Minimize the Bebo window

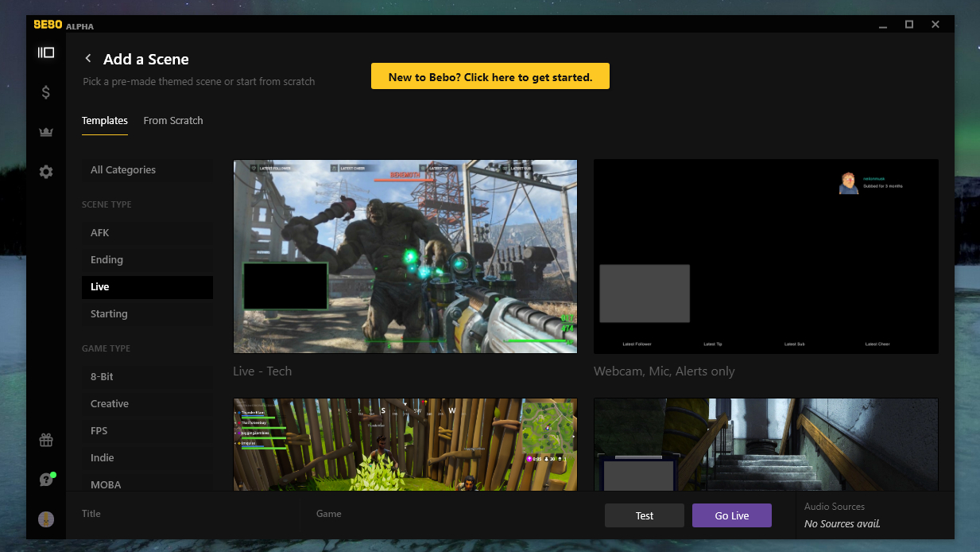click(883, 25)
